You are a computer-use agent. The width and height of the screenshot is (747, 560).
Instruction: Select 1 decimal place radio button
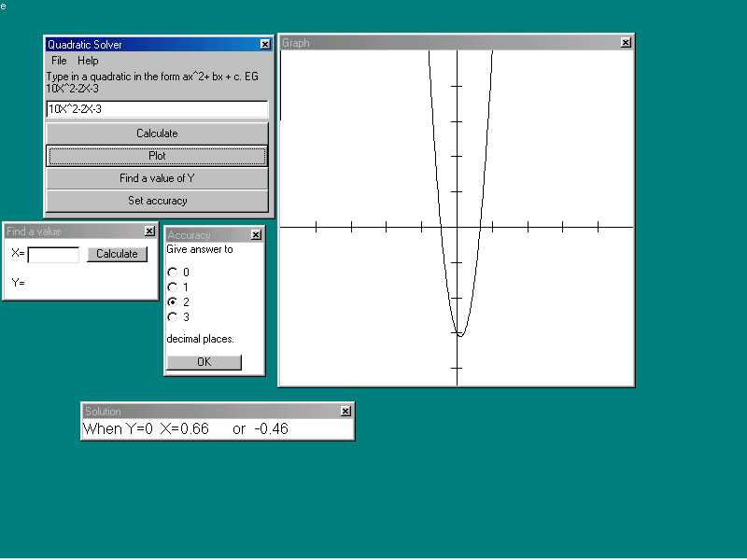tap(172, 287)
